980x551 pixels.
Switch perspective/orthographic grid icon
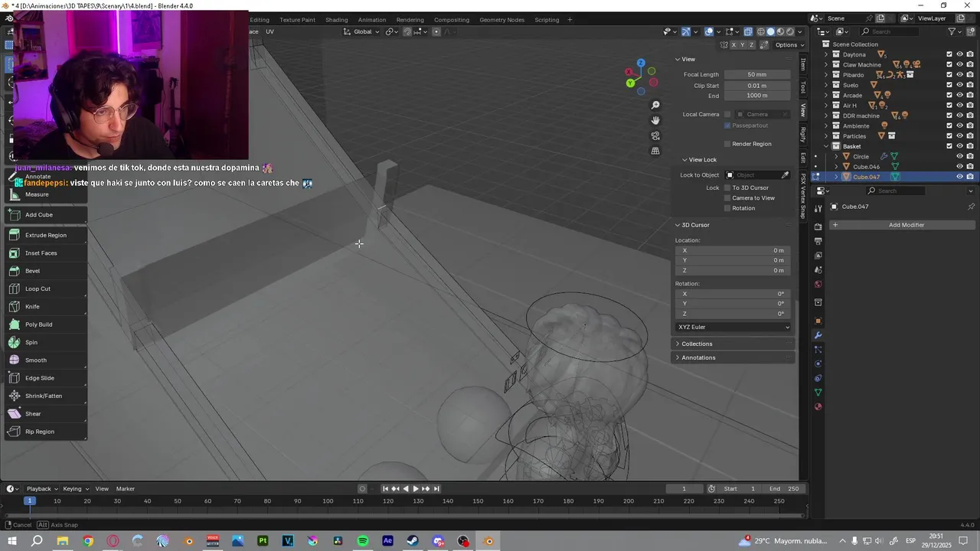[655, 151]
